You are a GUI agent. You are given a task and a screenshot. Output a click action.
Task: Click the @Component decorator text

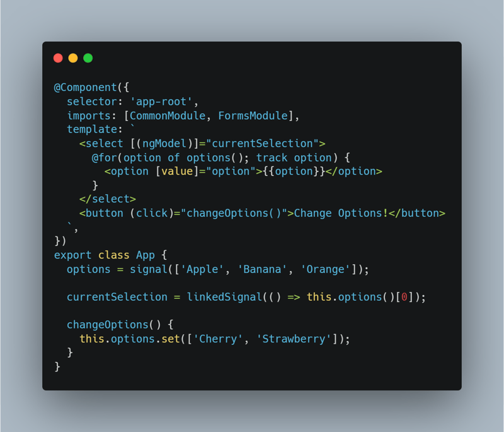pos(85,88)
